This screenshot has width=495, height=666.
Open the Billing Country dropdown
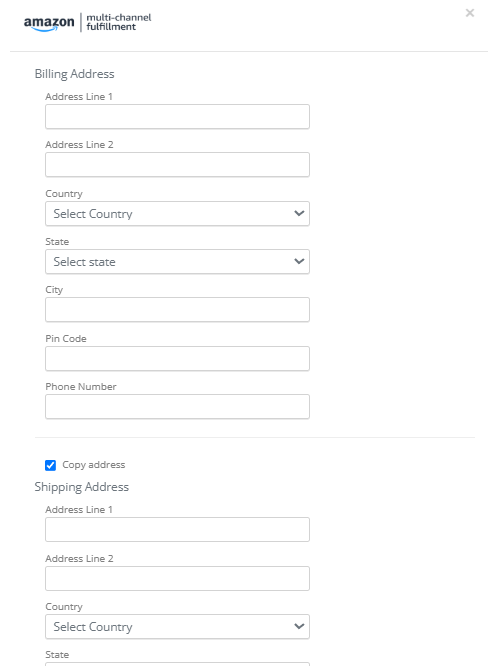[177, 214]
